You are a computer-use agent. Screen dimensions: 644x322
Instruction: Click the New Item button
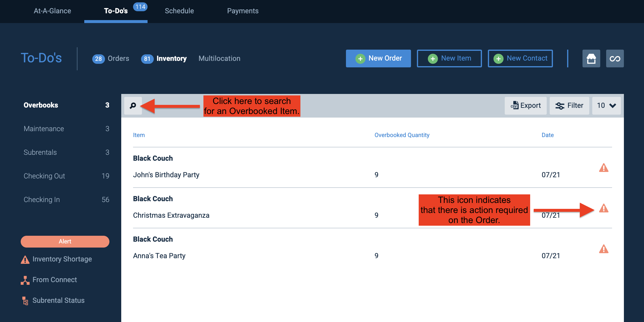click(x=449, y=58)
